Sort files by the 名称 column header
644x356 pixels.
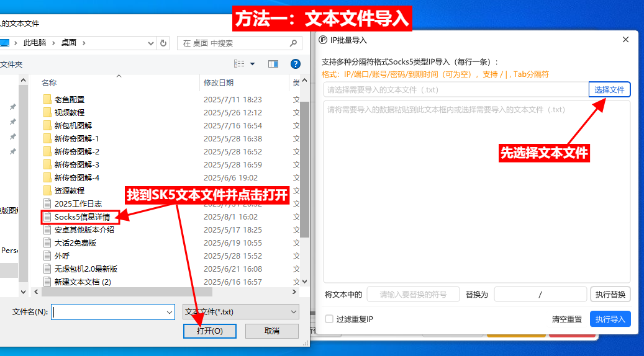pyautogui.click(x=49, y=83)
